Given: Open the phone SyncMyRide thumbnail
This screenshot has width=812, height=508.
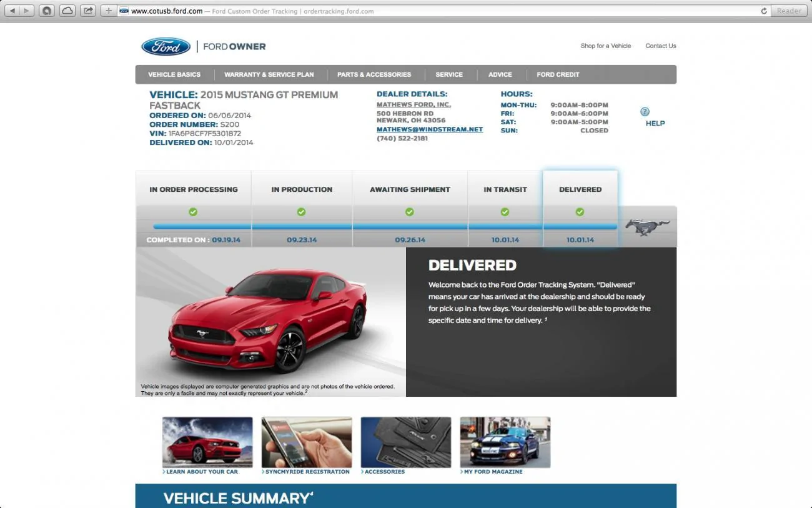Looking at the screenshot, I should (307, 442).
